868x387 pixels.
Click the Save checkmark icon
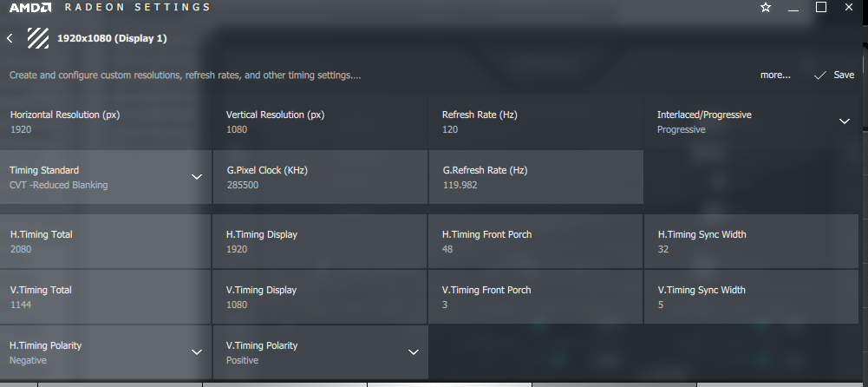tap(820, 75)
